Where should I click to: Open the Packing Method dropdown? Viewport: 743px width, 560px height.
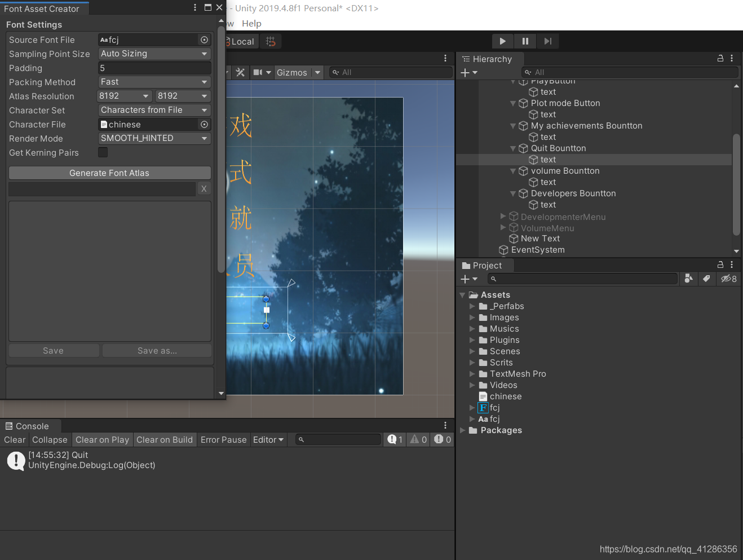tap(154, 82)
